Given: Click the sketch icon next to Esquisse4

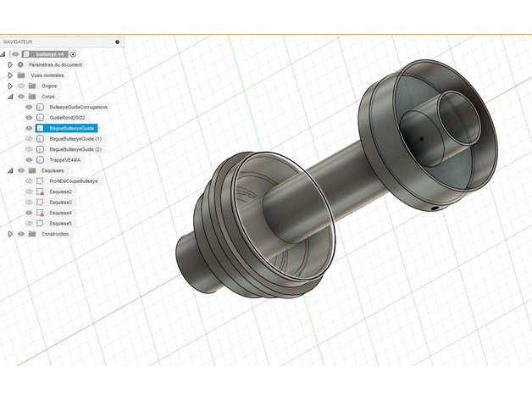Looking at the screenshot, I should click(x=40, y=213).
